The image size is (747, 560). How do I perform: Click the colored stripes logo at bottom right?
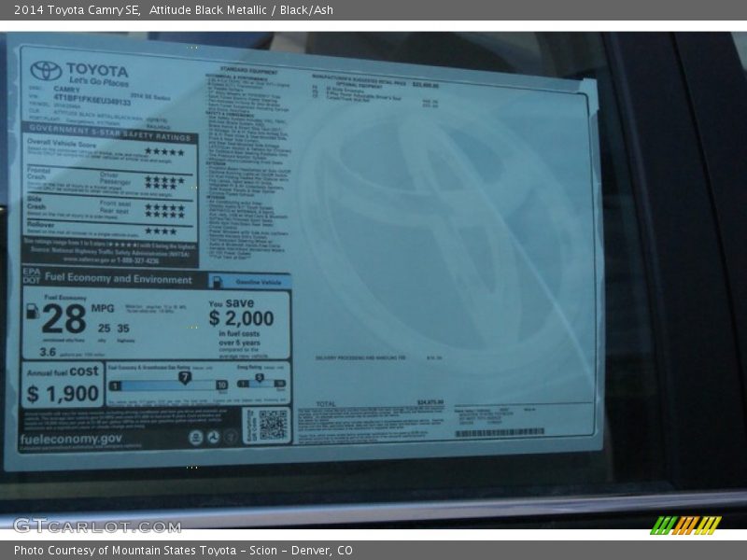click(x=685, y=525)
